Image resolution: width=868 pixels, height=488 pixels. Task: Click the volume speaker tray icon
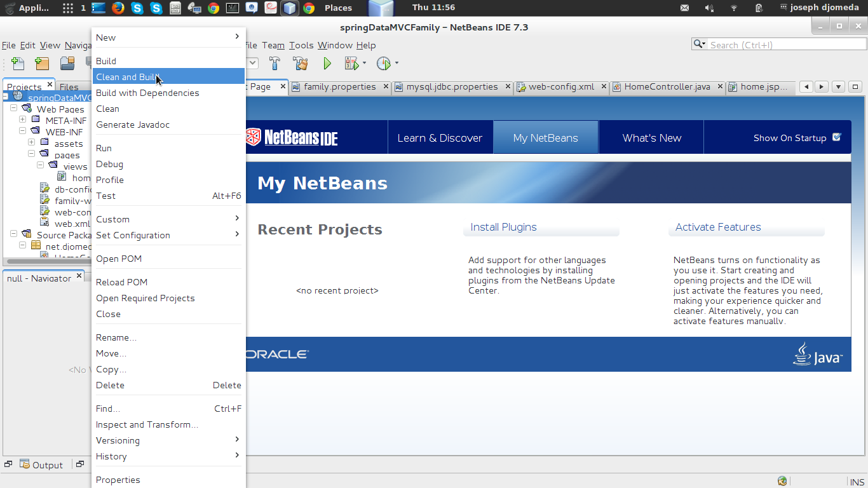point(709,8)
